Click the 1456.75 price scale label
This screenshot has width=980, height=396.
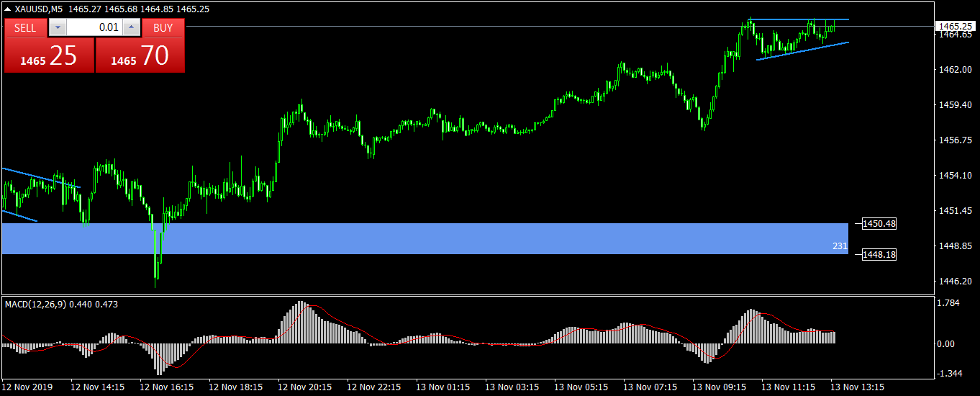point(954,140)
